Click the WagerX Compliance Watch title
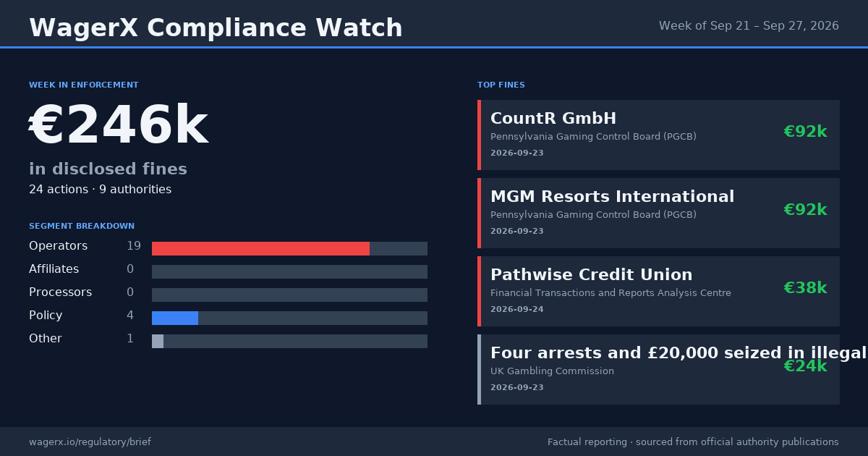This screenshot has height=456, width=868. pos(216,28)
